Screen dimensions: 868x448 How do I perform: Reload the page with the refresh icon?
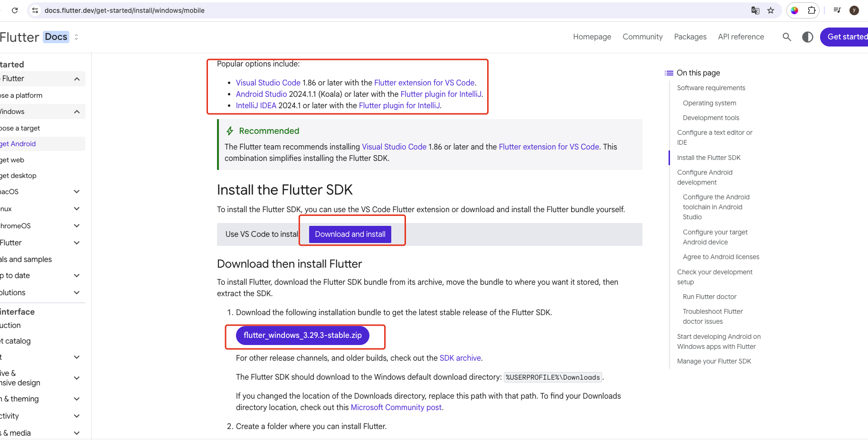(x=15, y=10)
